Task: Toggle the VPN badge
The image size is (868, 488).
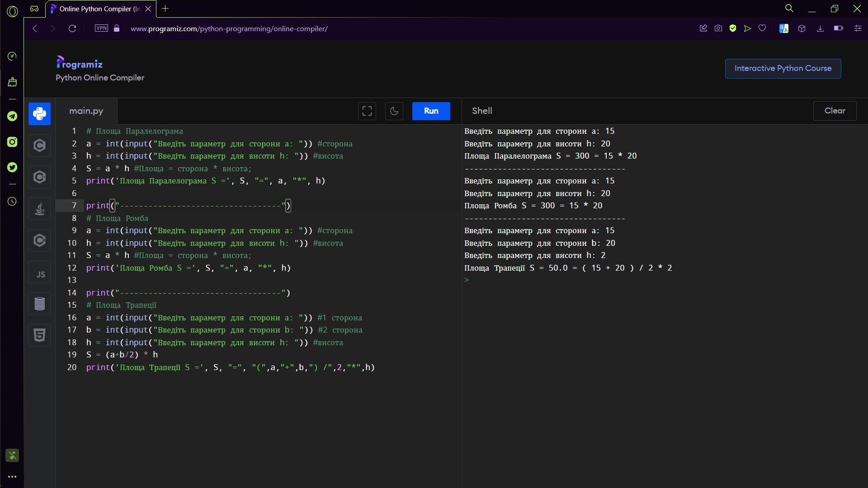Action: pos(101,28)
